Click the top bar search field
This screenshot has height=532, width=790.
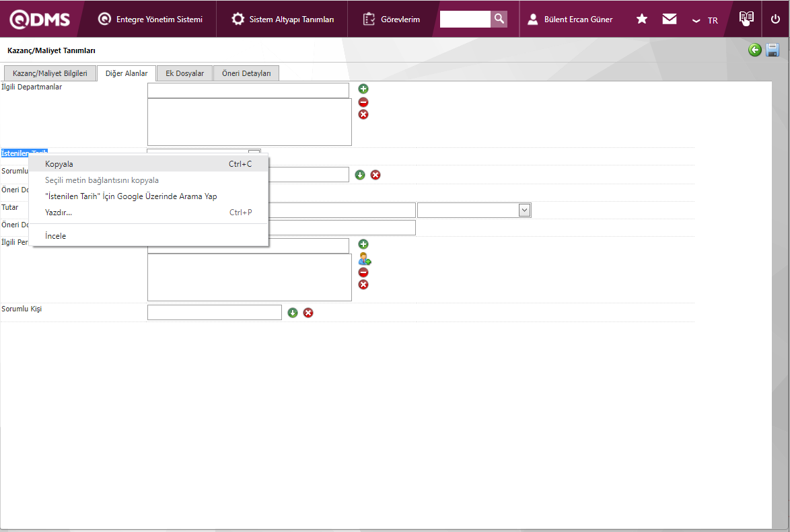(x=464, y=19)
